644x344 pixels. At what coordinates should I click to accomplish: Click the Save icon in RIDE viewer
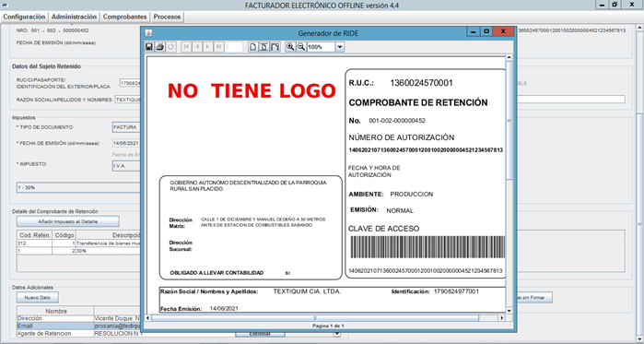coord(149,47)
